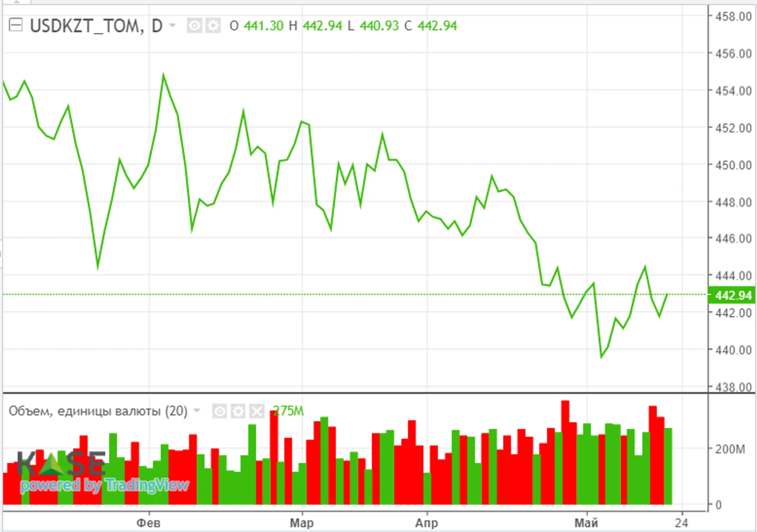Expand dropdown arrow beside USDKZT_TOM, D
This screenshot has width=757, height=532.
[x=172, y=25]
